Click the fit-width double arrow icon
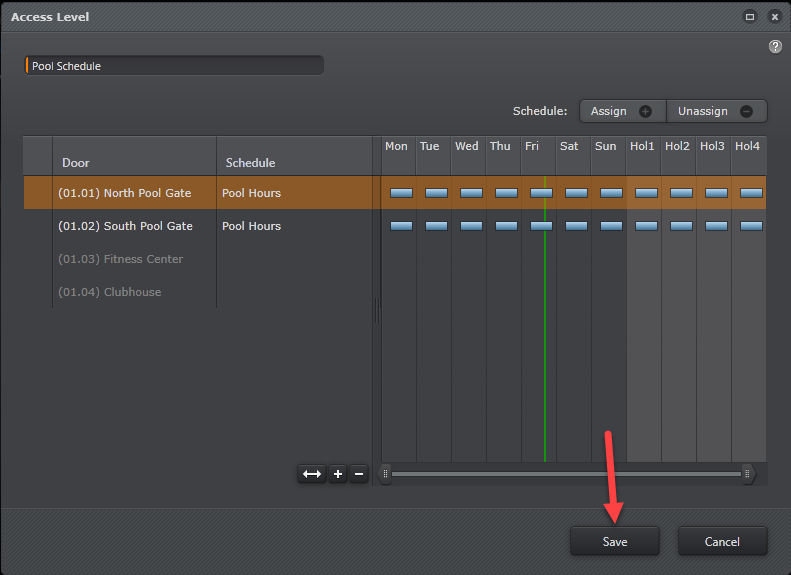The width and height of the screenshot is (791, 575). pos(312,474)
